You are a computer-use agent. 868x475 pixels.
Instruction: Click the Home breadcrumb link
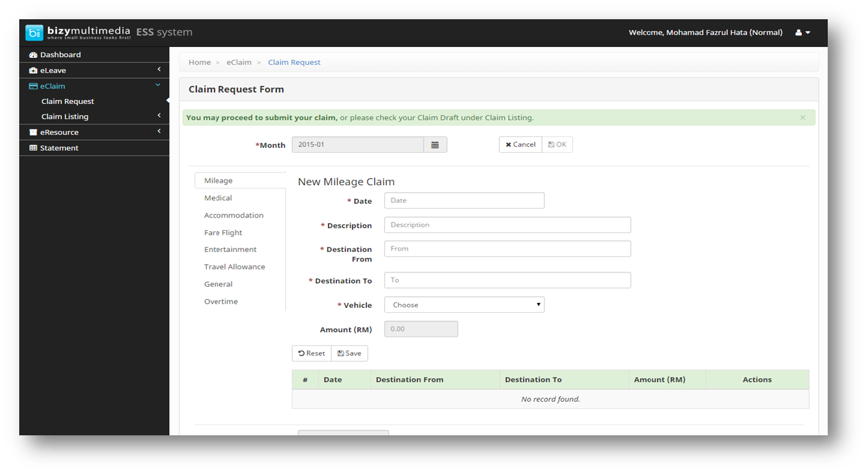(x=199, y=63)
